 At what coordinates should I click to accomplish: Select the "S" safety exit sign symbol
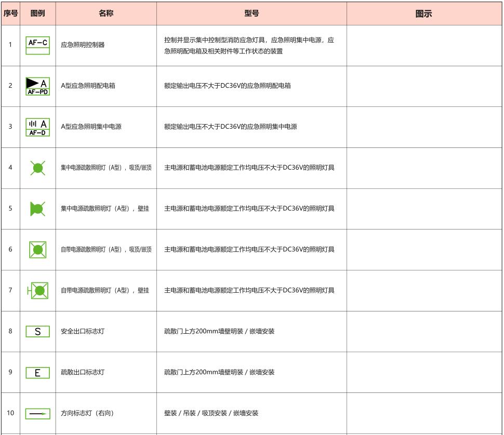click(x=38, y=331)
